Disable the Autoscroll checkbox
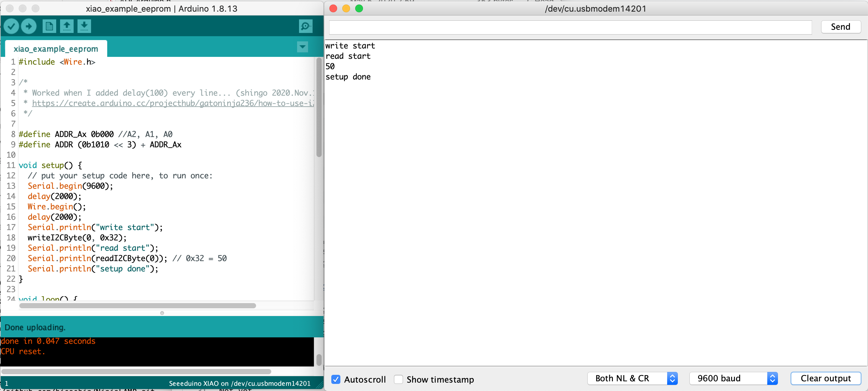Viewport: 868px width, 391px height. (336, 379)
